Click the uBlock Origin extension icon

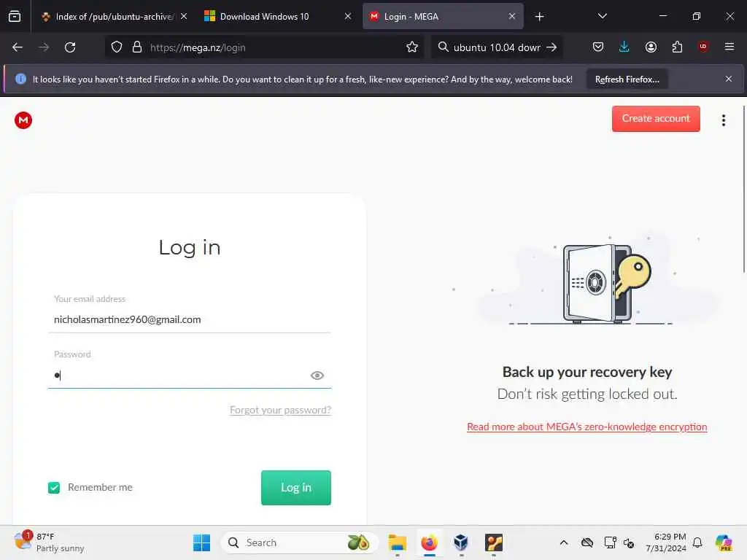(703, 47)
